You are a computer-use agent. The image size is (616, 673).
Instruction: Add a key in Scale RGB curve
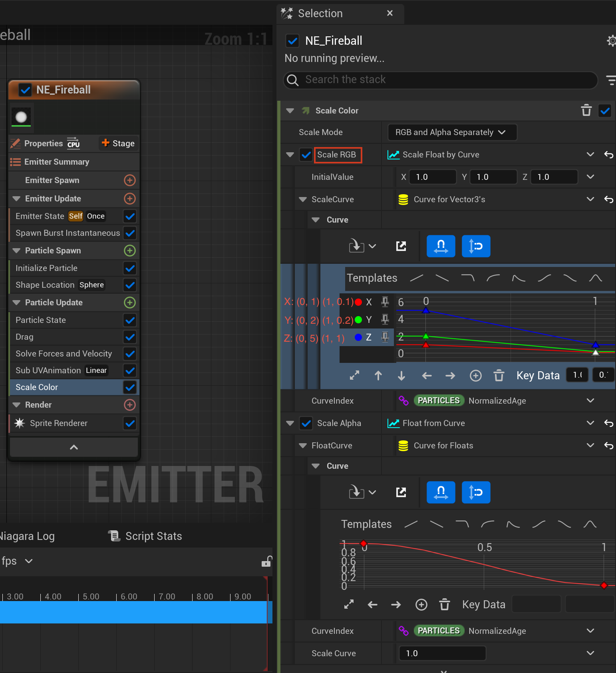click(x=475, y=375)
